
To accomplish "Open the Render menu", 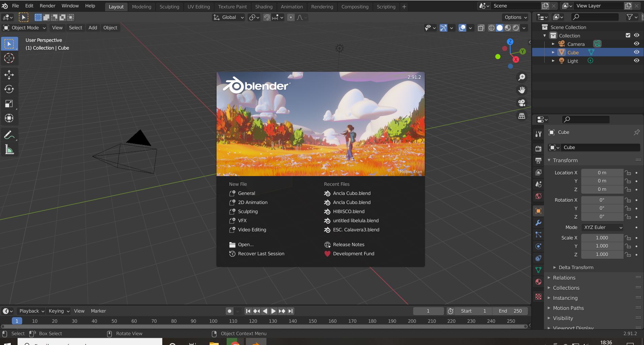I will (x=47, y=6).
